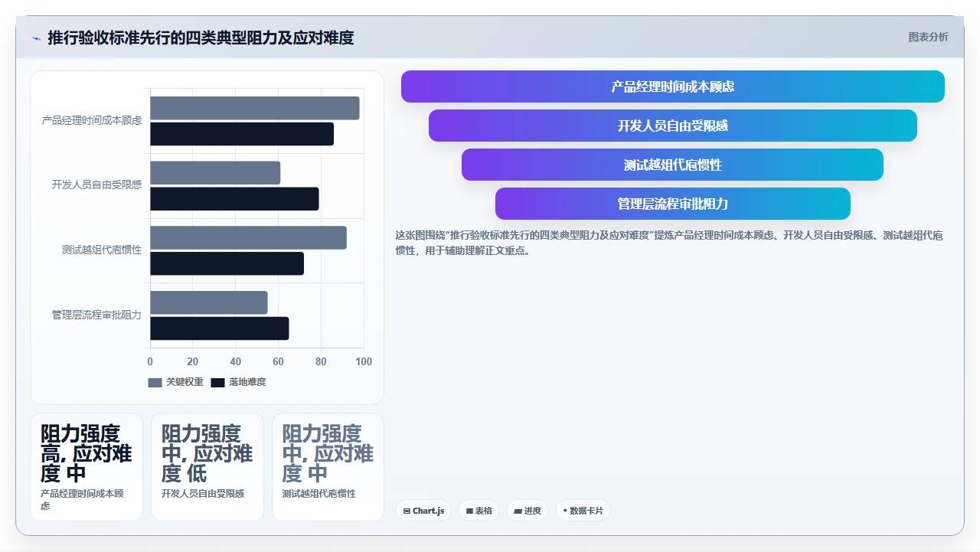The height and width of the screenshot is (552, 980).
Task: Select funnel stage 管理层流程审批阻力
Action: (x=672, y=204)
